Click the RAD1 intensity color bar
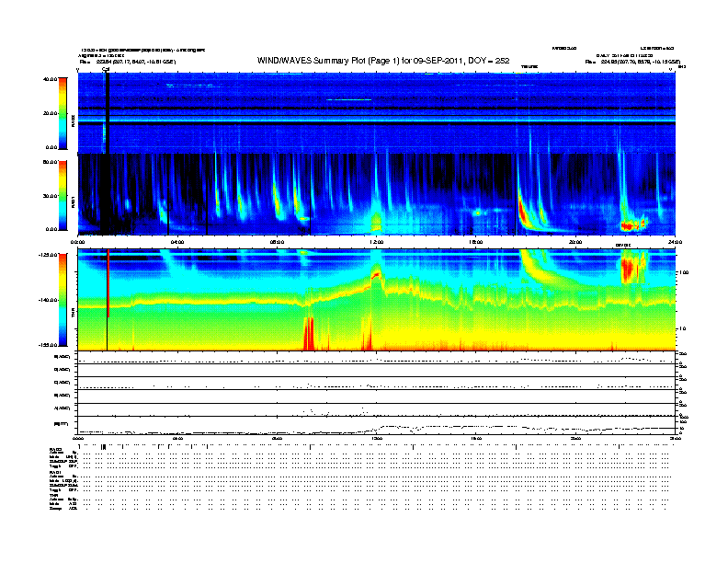This screenshot has width=728, height=563. 63,196
